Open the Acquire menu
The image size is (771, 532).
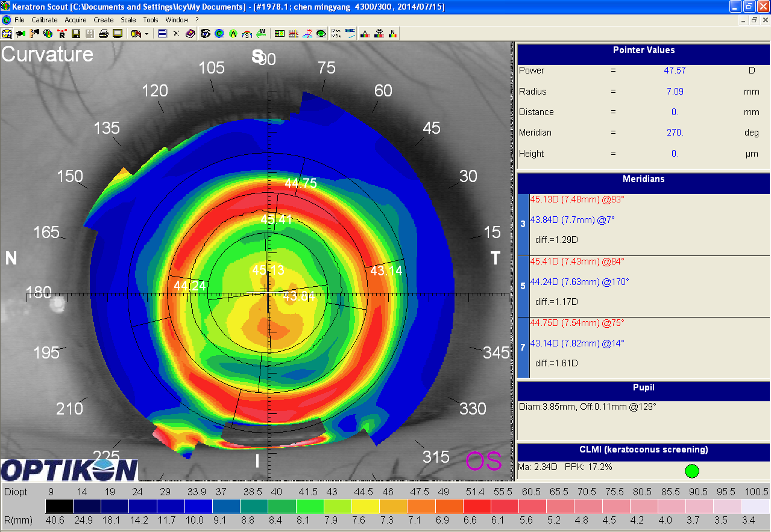point(76,20)
